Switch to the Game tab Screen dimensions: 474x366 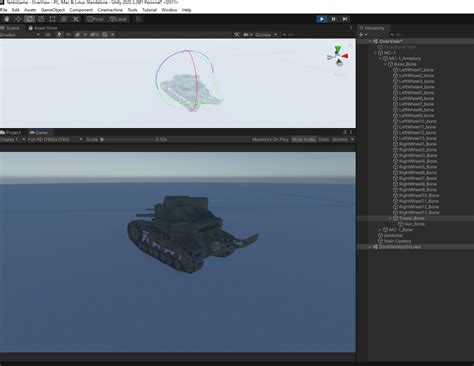click(39, 133)
